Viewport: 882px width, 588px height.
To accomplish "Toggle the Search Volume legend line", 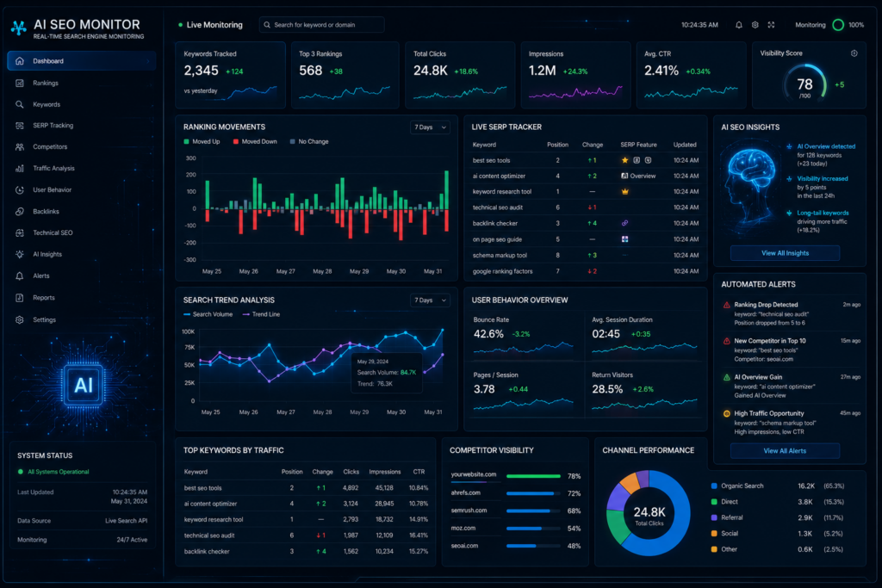I will 208,314.
